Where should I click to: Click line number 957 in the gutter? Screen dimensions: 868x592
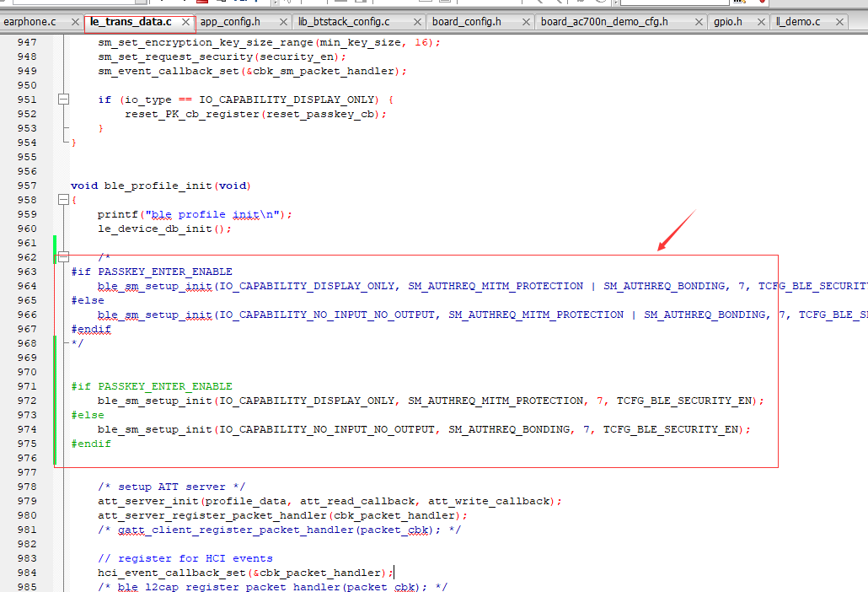[27, 186]
